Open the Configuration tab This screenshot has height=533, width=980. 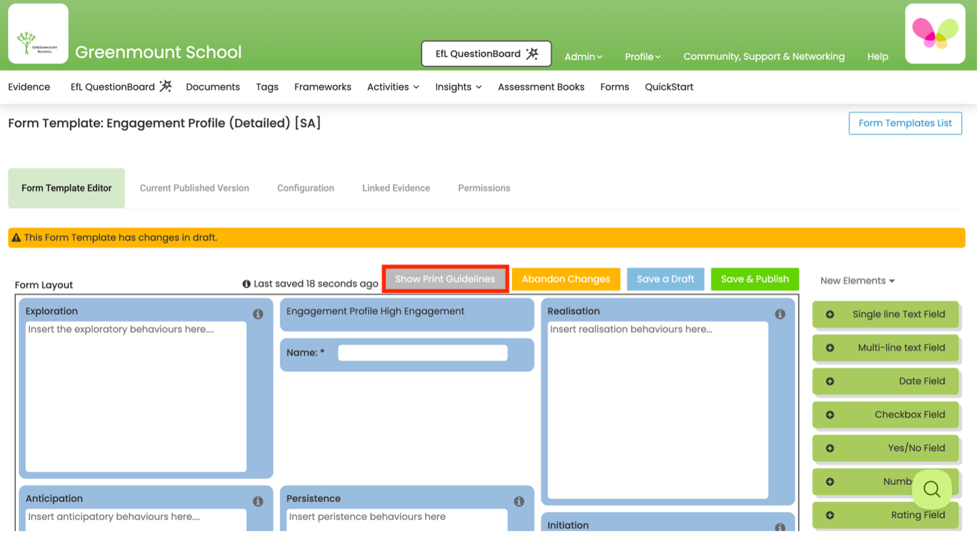(306, 189)
